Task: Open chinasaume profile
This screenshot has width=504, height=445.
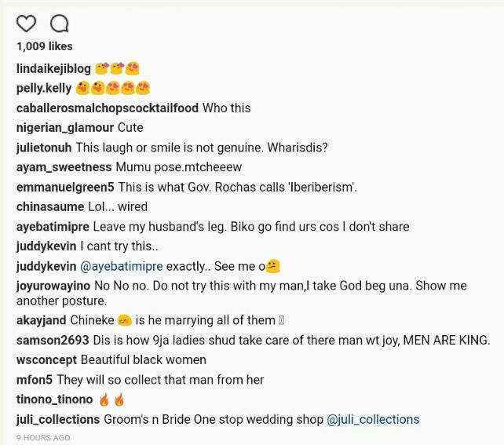Action: 50,207
